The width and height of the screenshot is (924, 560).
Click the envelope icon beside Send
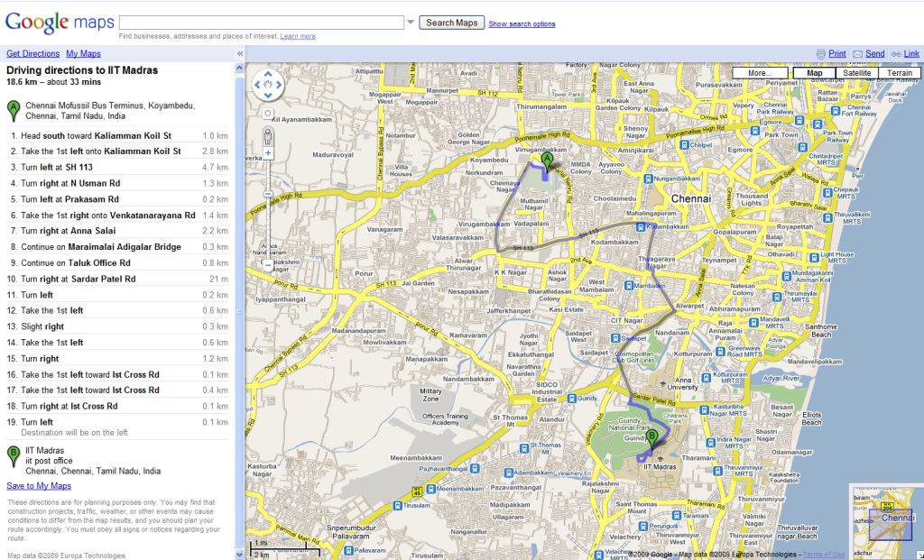tap(858, 54)
